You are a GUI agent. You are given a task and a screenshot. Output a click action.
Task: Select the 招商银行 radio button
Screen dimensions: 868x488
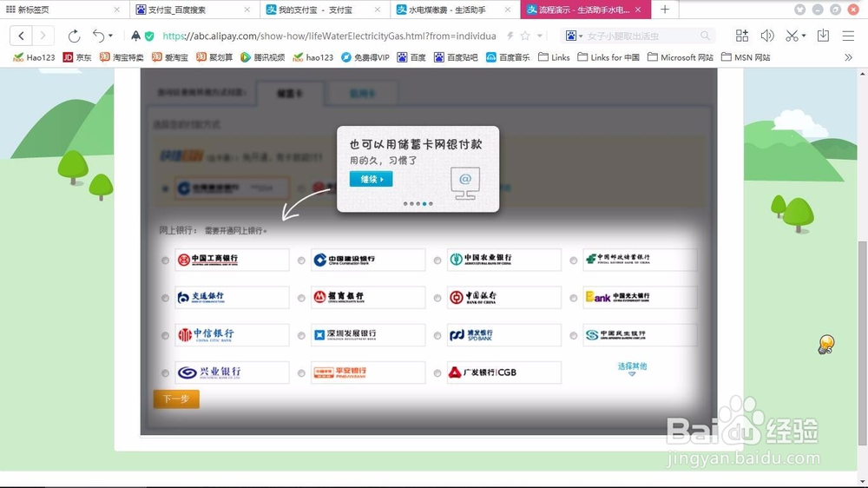pos(301,298)
